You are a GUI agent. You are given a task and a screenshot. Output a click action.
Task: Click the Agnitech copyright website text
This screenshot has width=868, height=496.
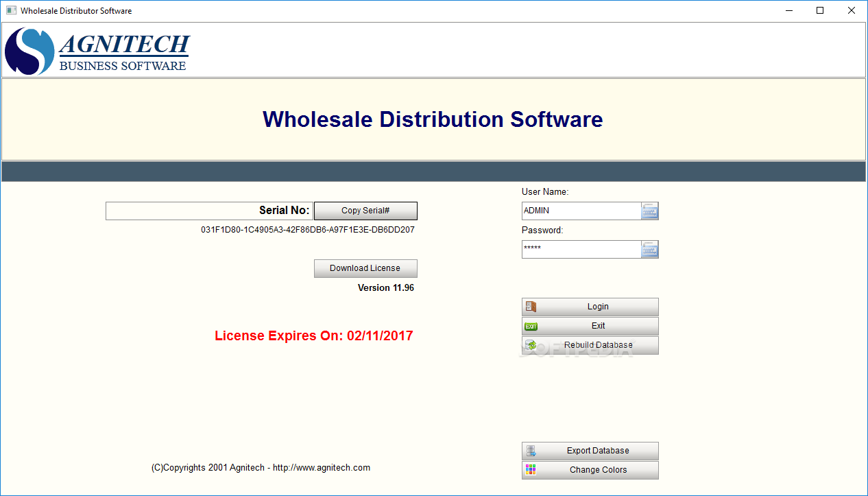pos(261,468)
